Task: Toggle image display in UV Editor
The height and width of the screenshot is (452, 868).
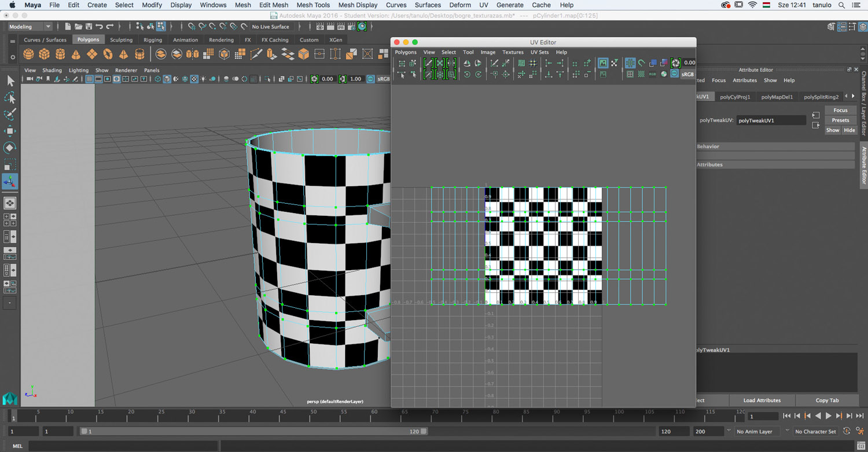Action: point(603,63)
